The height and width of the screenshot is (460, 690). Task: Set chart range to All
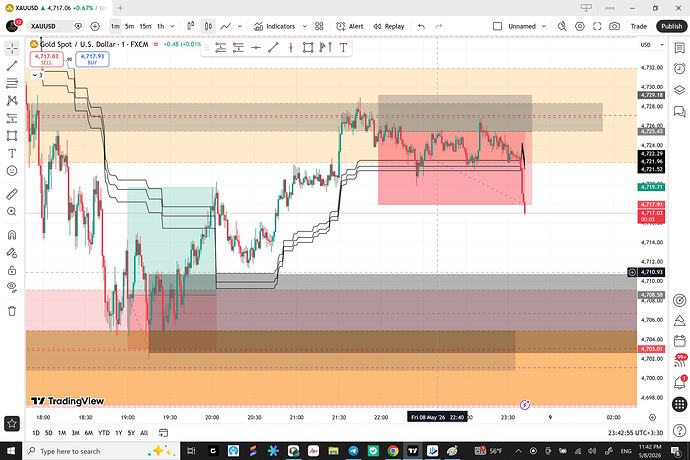tap(144, 433)
